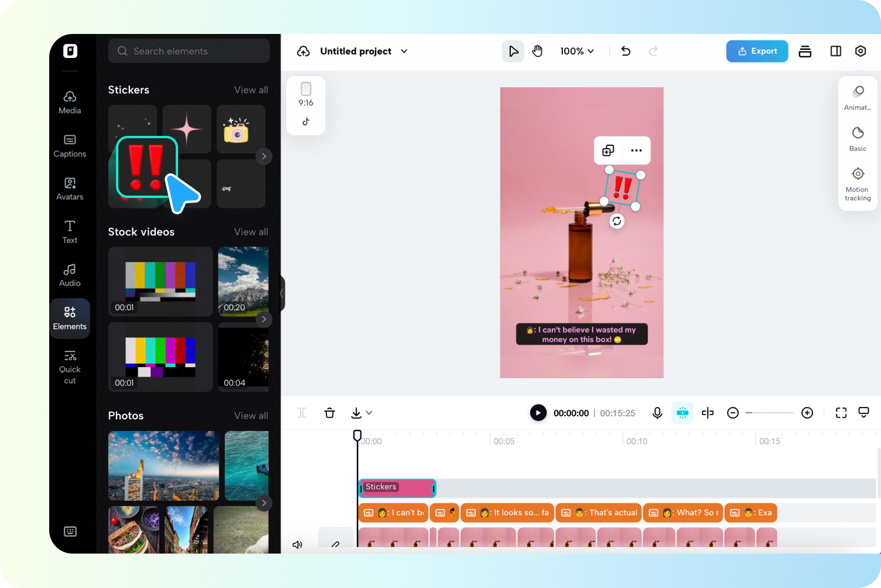Mute the audio track in the timeline
This screenshot has width=881, height=588.
pyautogui.click(x=297, y=545)
